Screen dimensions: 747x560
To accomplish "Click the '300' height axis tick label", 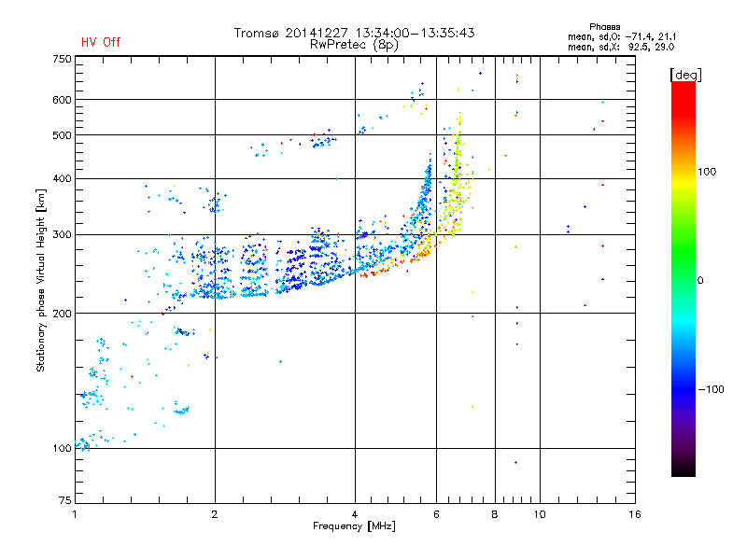I will tap(62, 235).
